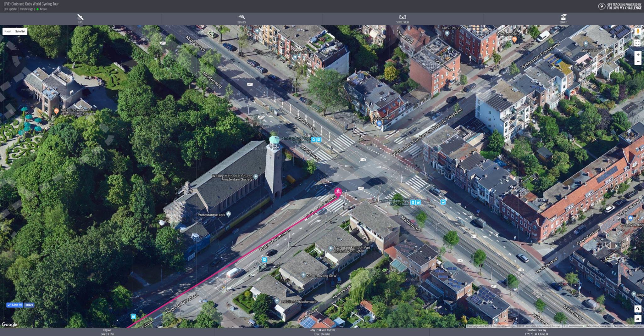Rotate the map view
This screenshot has height=336, width=644.
pyautogui.click(x=638, y=309)
